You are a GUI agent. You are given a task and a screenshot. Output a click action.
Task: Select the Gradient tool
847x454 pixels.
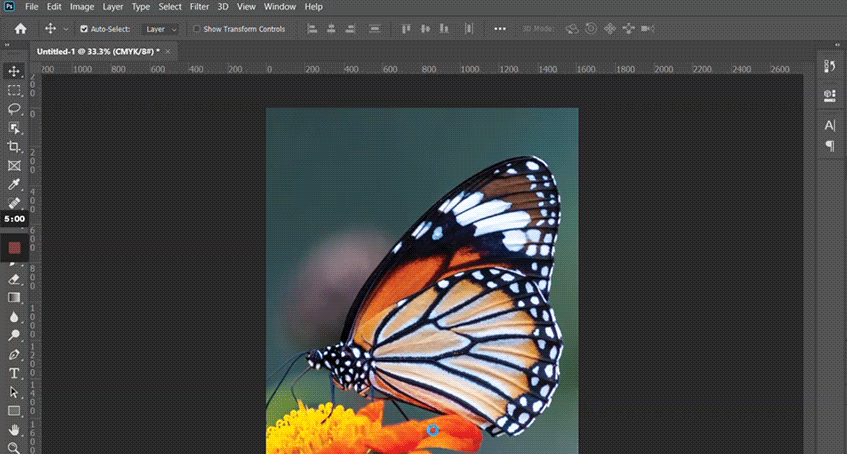tap(14, 298)
